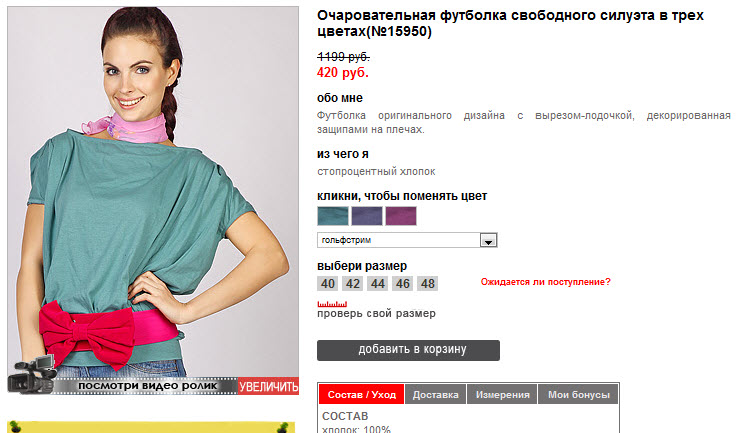Choose the teal color swatch
Image resolution: width=749 pixels, height=433 pixels.
pos(333,216)
